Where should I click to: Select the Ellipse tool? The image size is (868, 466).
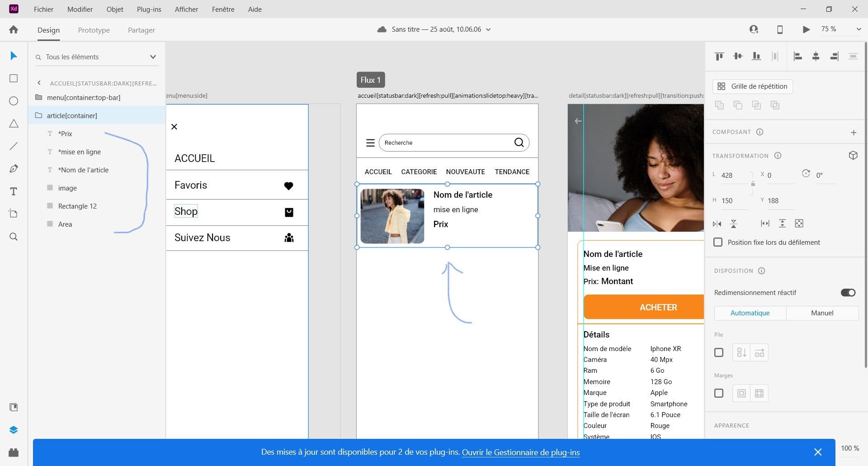14,101
